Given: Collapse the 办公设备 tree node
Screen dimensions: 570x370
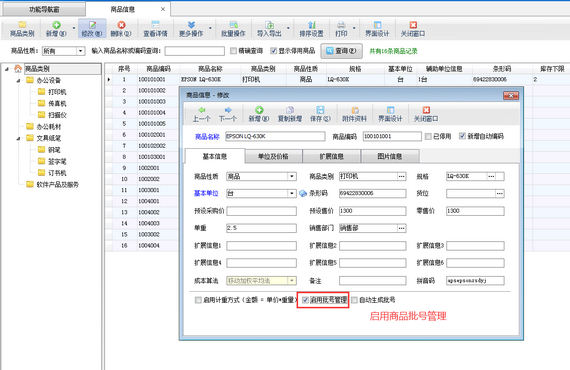Looking at the screenshot, I should (18, 80).
